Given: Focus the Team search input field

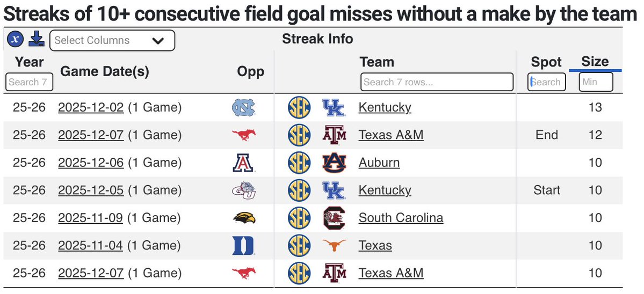Looking at the screenshot, I should coord(437,82).
